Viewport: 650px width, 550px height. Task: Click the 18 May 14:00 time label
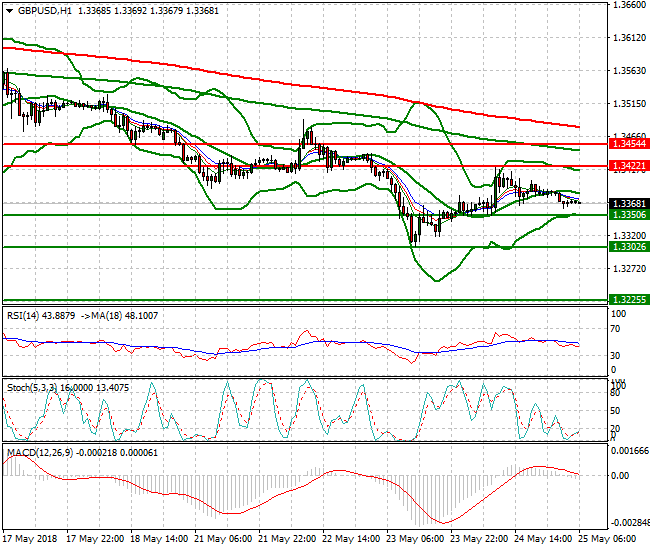pos(159,539)
